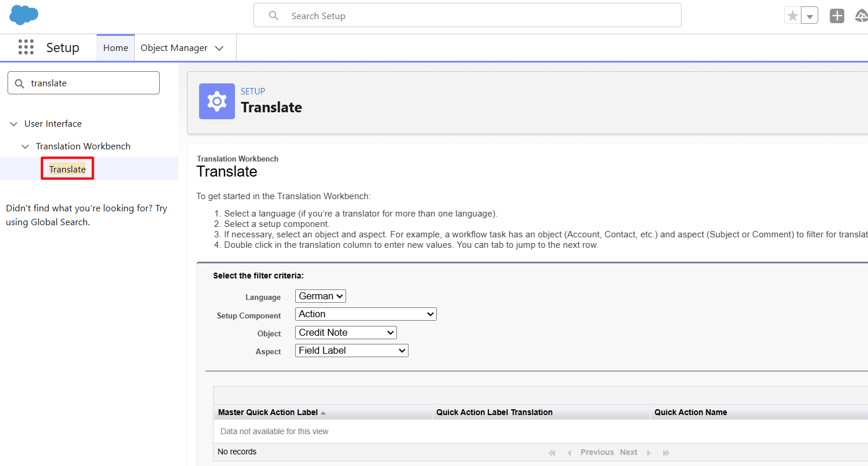Click the 'Data not available for this view' text
868x466 pixels.
[274, 431]
